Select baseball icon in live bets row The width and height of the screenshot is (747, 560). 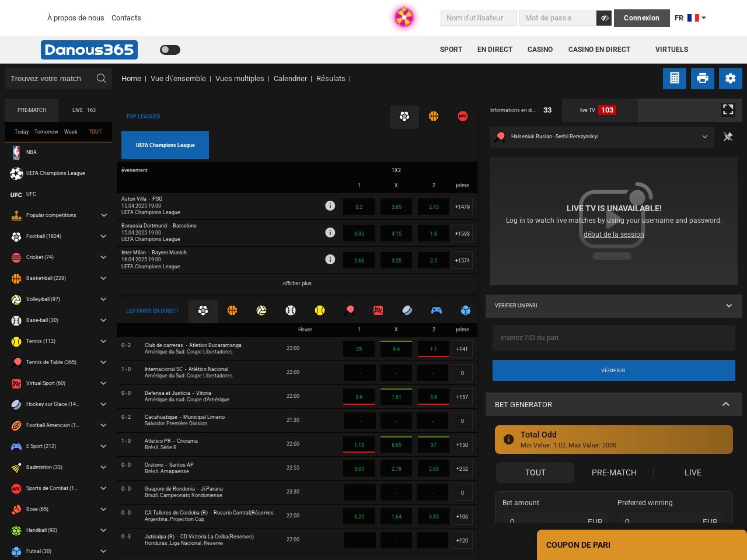[291, 311]
